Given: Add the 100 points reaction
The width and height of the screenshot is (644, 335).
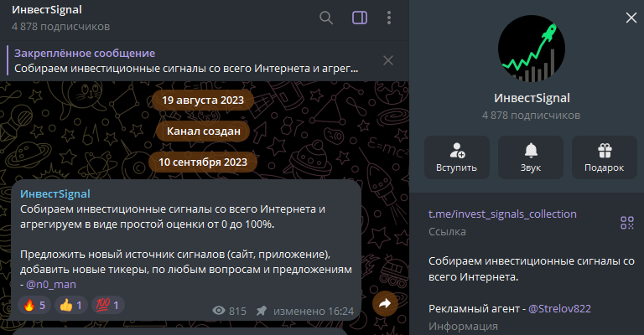Looking at the screenshot, I should pyautogui.click(x=108, y=305).
